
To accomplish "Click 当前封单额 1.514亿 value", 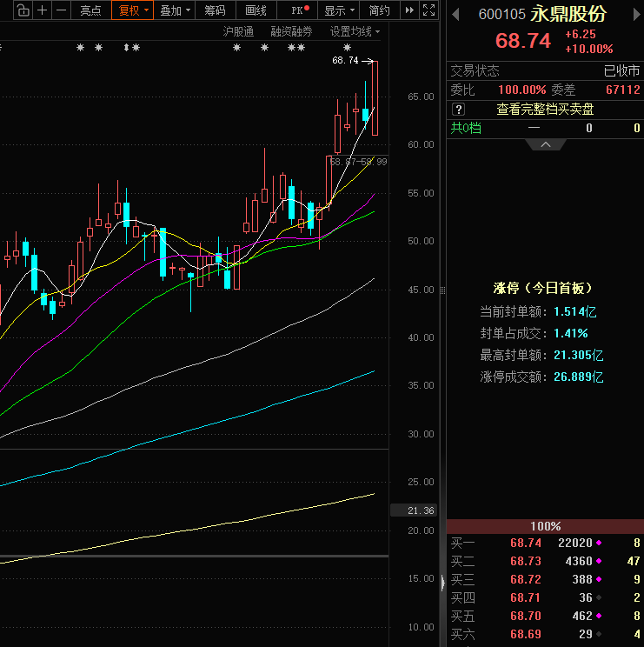I will point(575,311).
